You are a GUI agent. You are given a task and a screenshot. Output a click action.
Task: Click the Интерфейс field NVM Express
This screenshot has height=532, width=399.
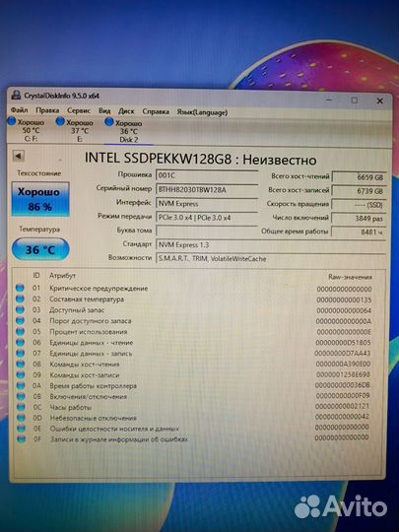[207, 204]
